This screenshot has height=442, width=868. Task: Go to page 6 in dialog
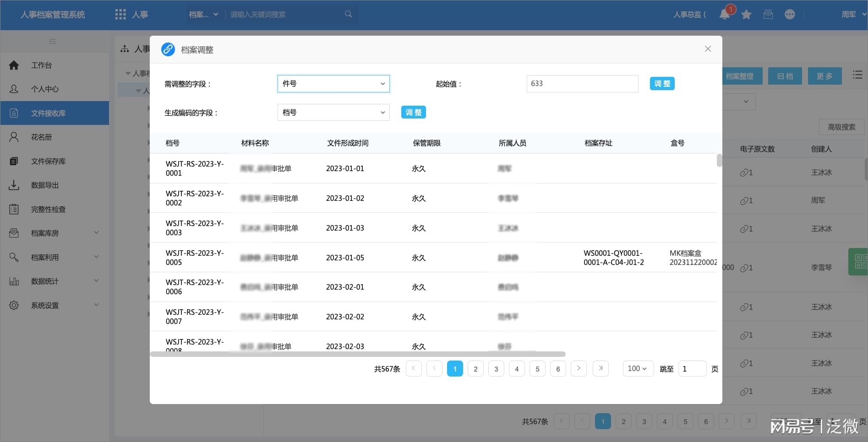click(558, 369)
